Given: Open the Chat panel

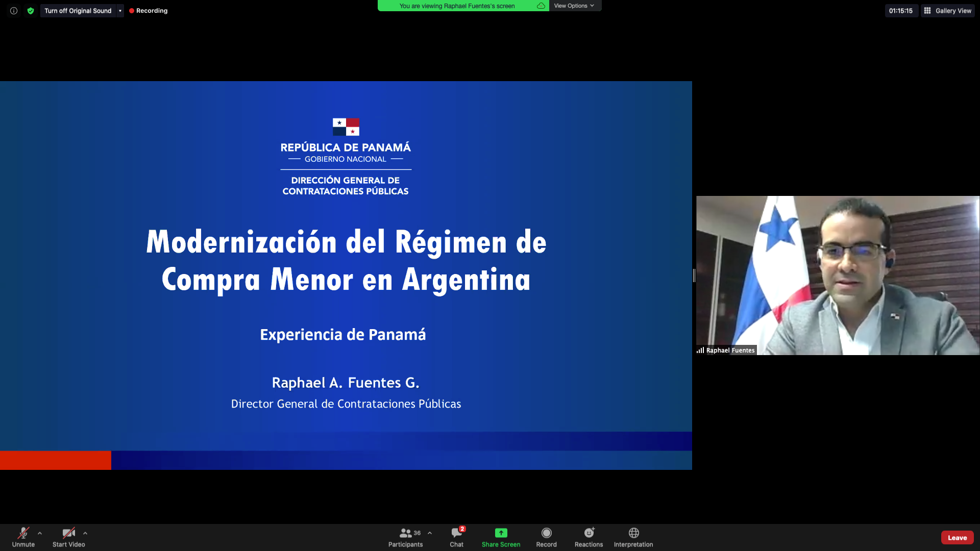Looking at the screenshot, I should coord(456,537).
